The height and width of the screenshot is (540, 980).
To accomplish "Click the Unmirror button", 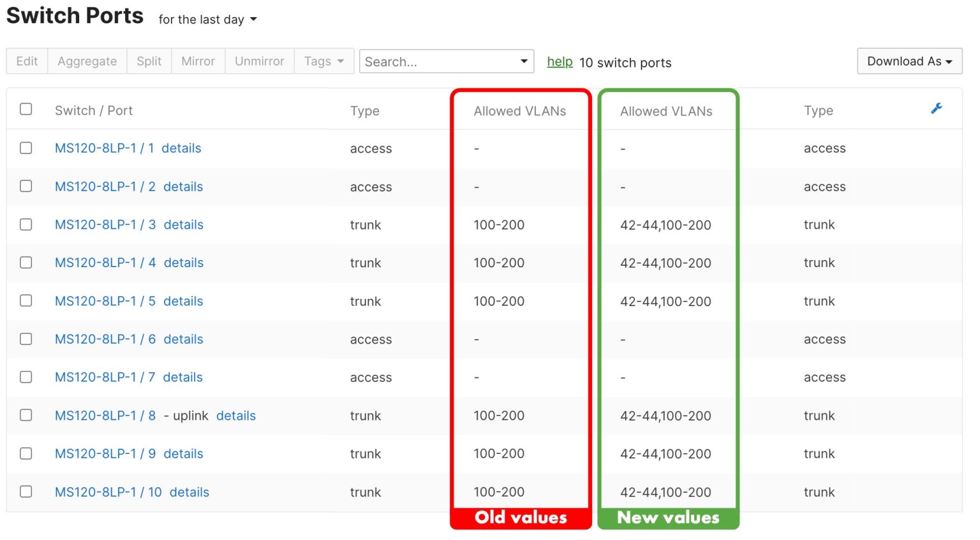I will [259, 61].
